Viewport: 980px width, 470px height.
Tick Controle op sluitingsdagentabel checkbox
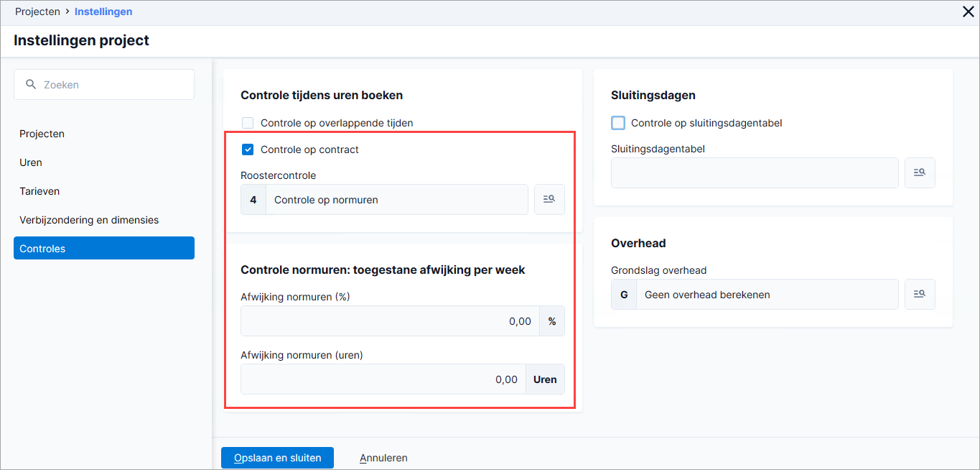618,123
